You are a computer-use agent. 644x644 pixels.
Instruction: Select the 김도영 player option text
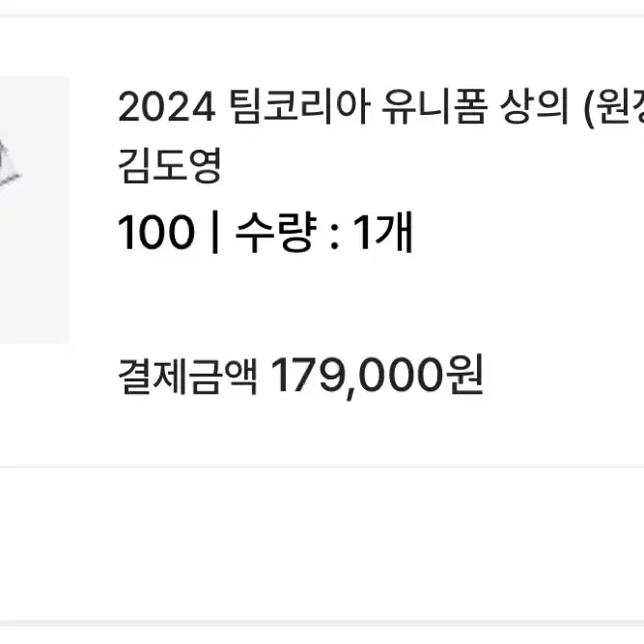170,165
